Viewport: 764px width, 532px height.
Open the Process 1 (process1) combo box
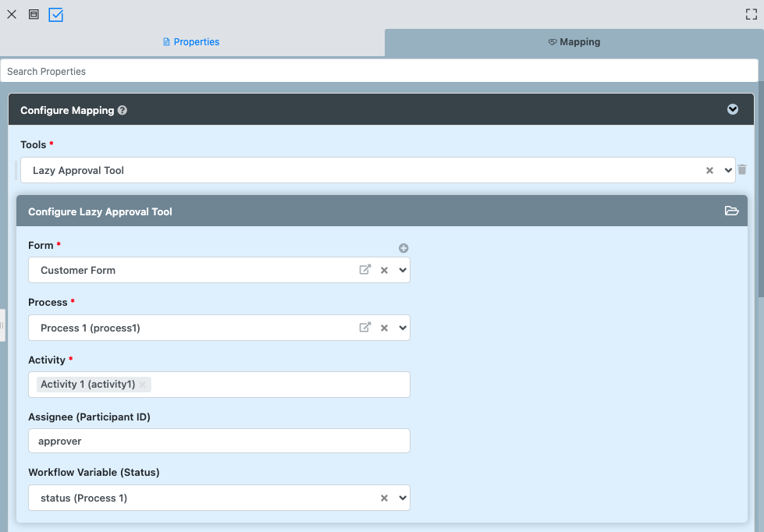(x=219, y=328)
